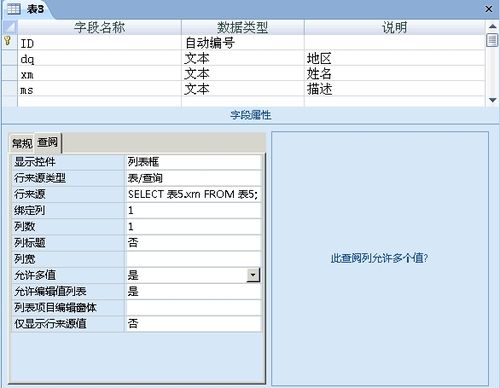Click the row selector for ms row
Screen dimensions: 500x388
[x=10, y=89]
